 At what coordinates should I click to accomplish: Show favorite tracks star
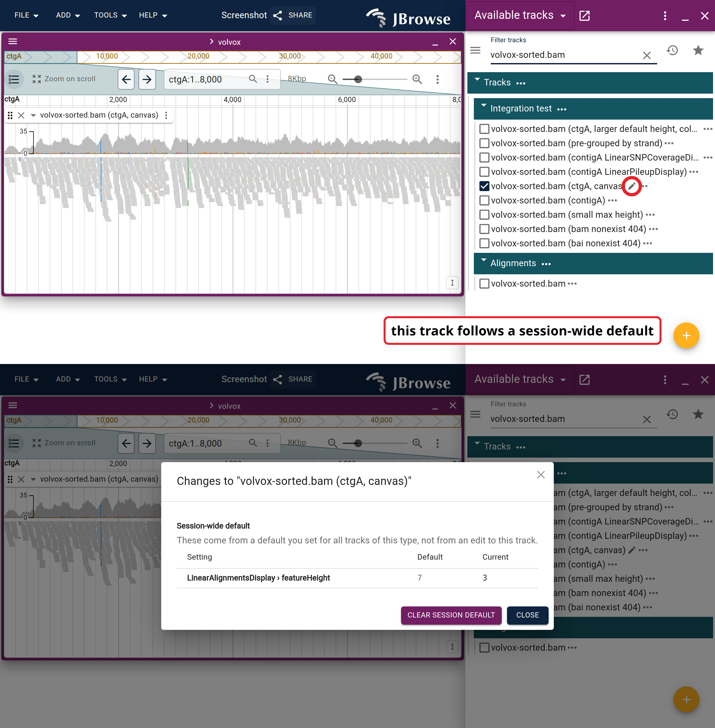[698, 50]
